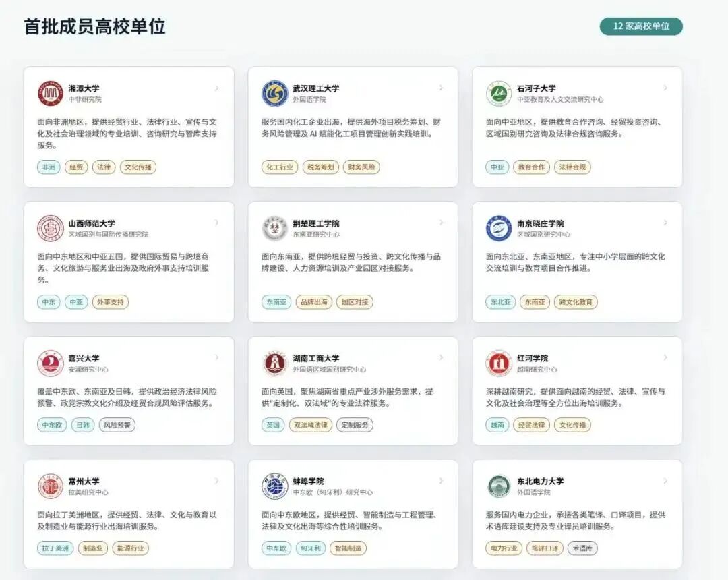
Task: Select the 拉丁美洲 tag
Action: pos(55,548)
